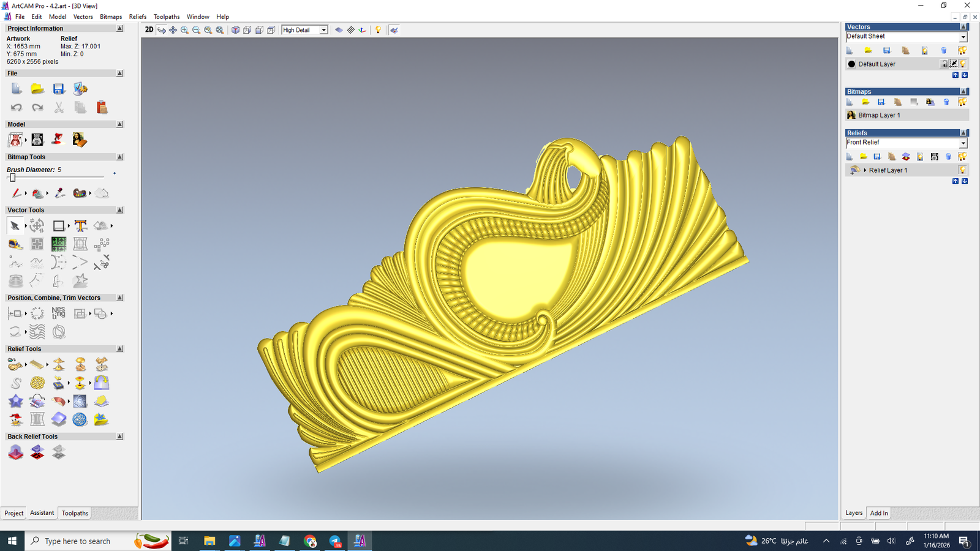Select the isometric view cube icon
This screenshot has width=980, height=551.
coord(235,30)
